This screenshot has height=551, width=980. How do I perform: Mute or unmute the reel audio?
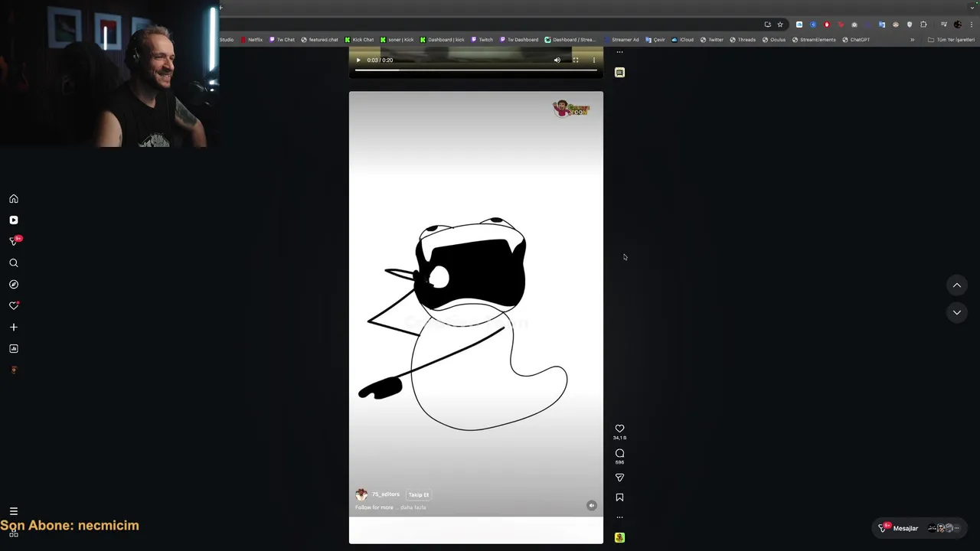[x=591, y=505]
